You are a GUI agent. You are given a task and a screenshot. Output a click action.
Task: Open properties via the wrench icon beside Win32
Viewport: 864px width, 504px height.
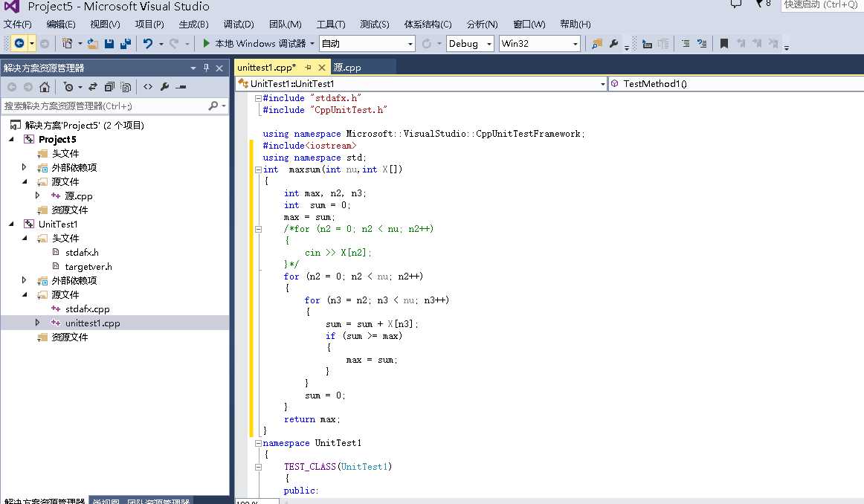614,44
